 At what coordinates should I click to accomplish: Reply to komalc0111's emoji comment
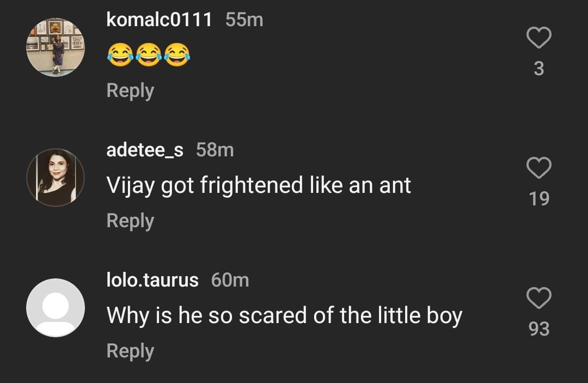pos(130,90)
